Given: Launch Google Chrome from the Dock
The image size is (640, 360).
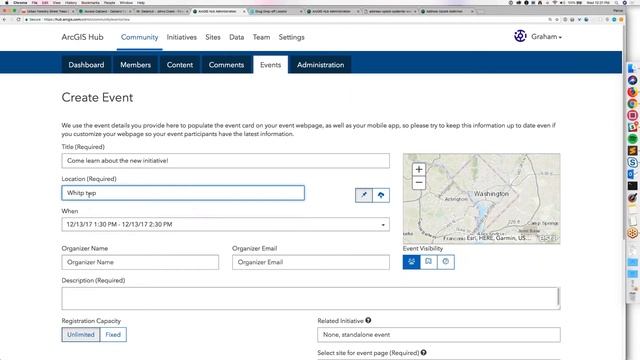Looking at the screenshot, I should 632,104.
